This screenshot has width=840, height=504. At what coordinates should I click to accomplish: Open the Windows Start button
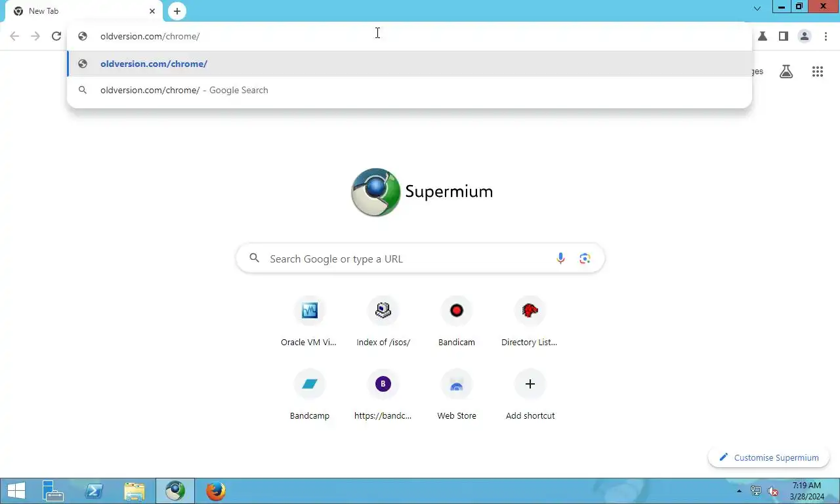click(16, 491)
